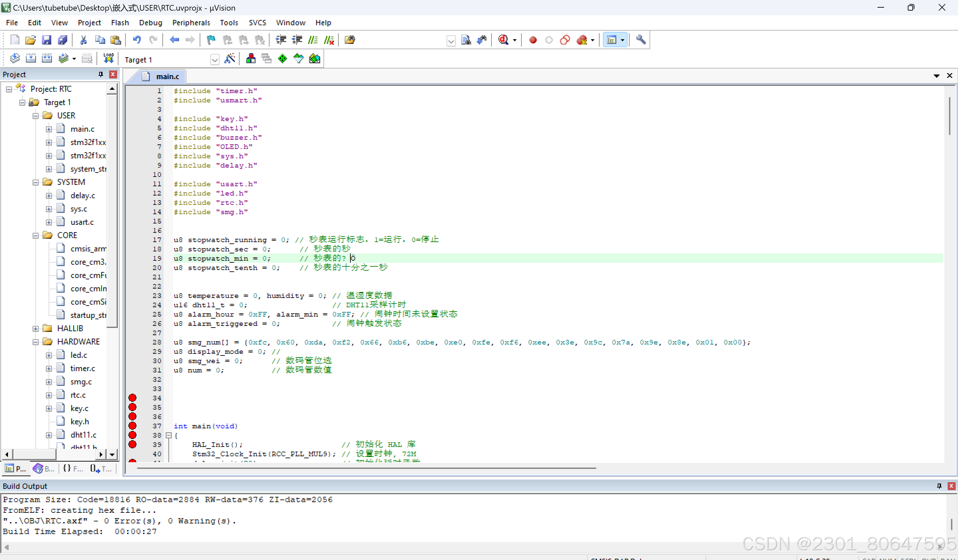The height and width of the screenshot is (560, 958).
Task: Toggle breakpoint on line 37
Action: coord(132,426)
